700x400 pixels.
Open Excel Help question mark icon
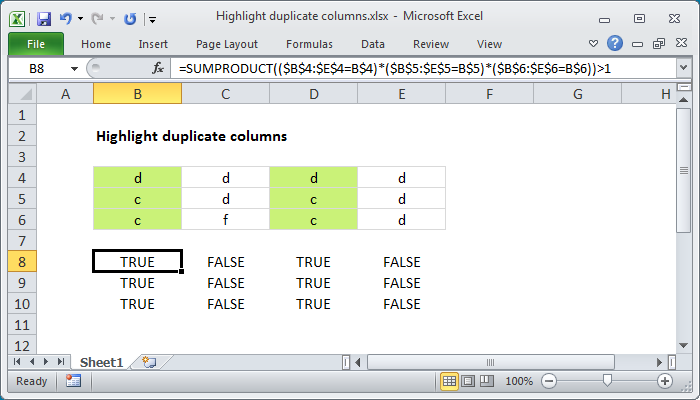point(615,44)
